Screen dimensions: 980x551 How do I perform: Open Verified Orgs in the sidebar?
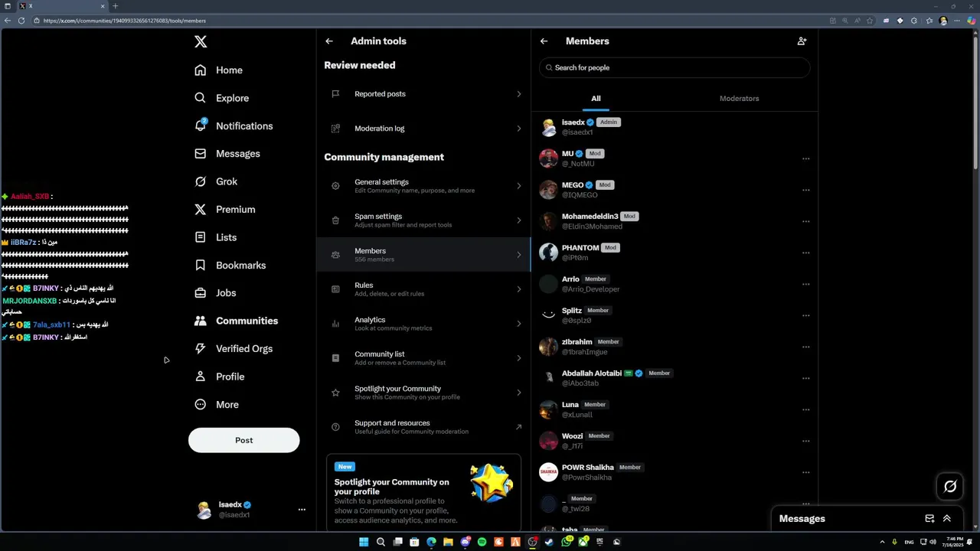click(x=234, y=349)
